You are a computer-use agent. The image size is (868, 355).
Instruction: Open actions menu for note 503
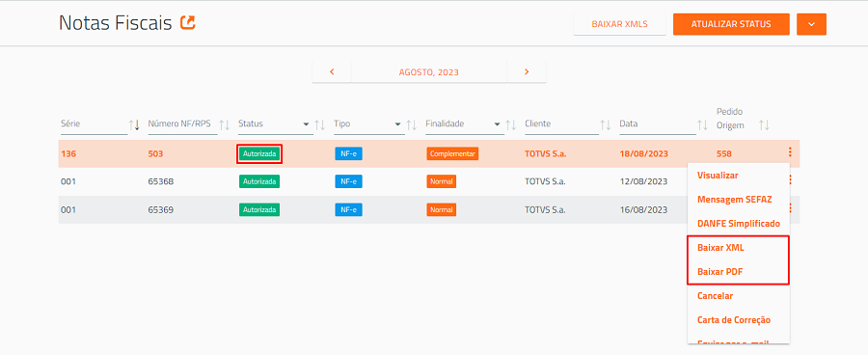790,151
